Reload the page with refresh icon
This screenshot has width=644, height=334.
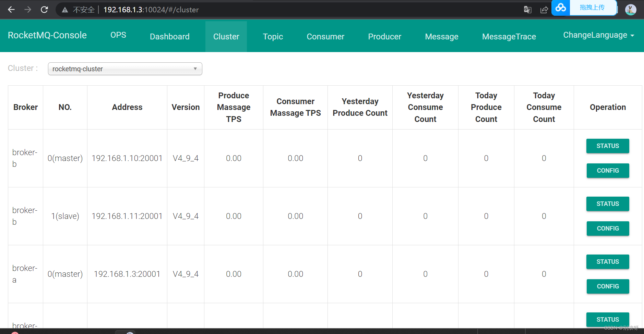(44, 10)
